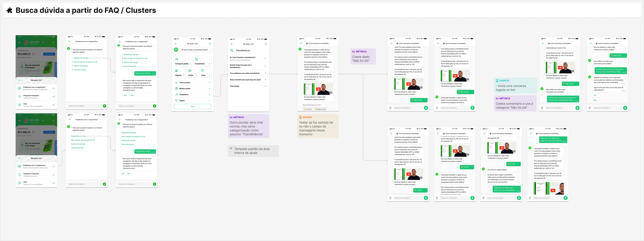The width and height of the screenshot is (644, 241).
Task: Tap the search icon on the Transferência FAQ screen
Action: (x=266, y=44)
